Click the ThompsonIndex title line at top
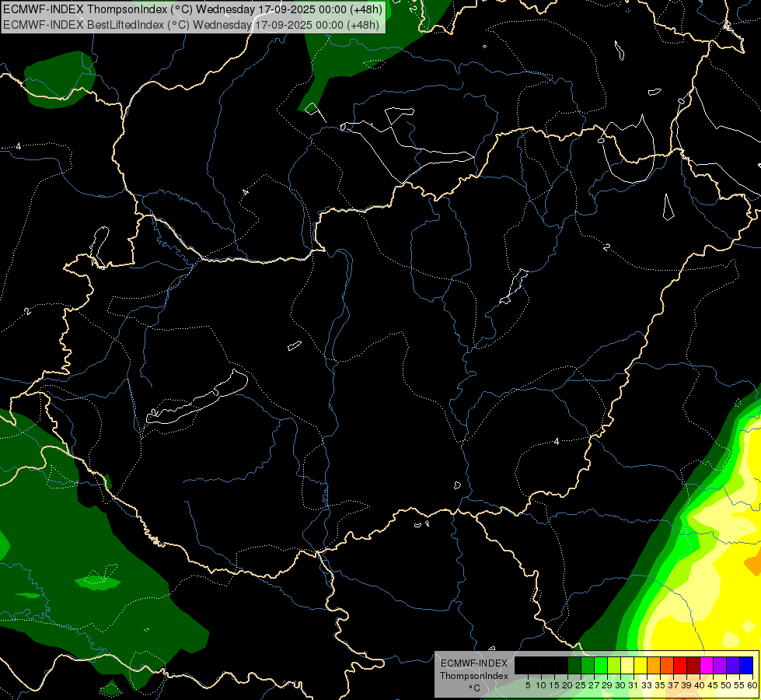761x700 pixels. coord(193,9)
